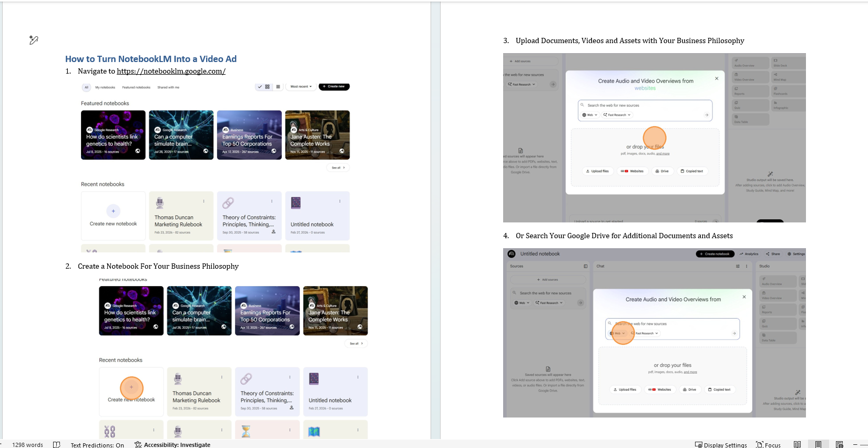This screenshot has height=448, width=868.
Task: Select the Untitled notebook screenshot image
Action: pyautogui.click(x=654, y=333)
